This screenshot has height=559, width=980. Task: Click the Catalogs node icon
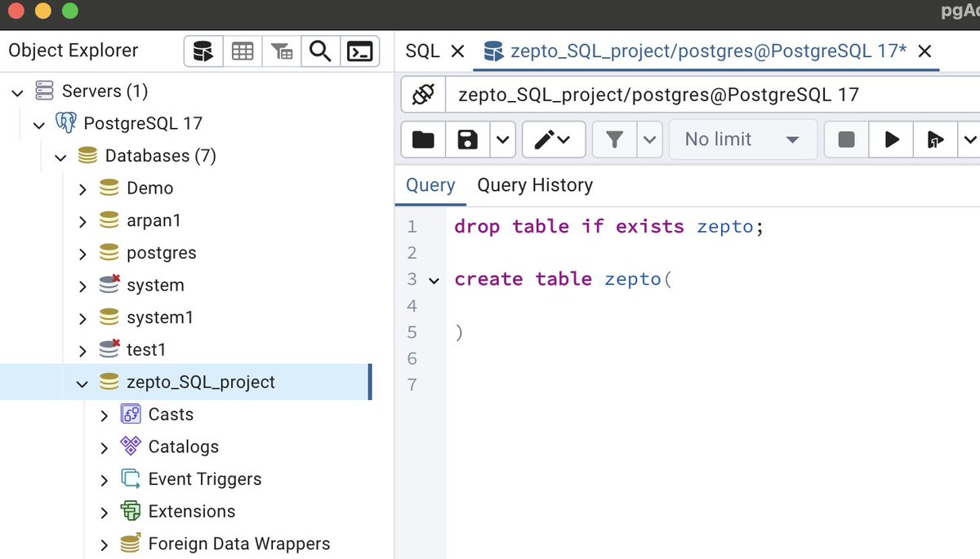(x=131, y=446)
